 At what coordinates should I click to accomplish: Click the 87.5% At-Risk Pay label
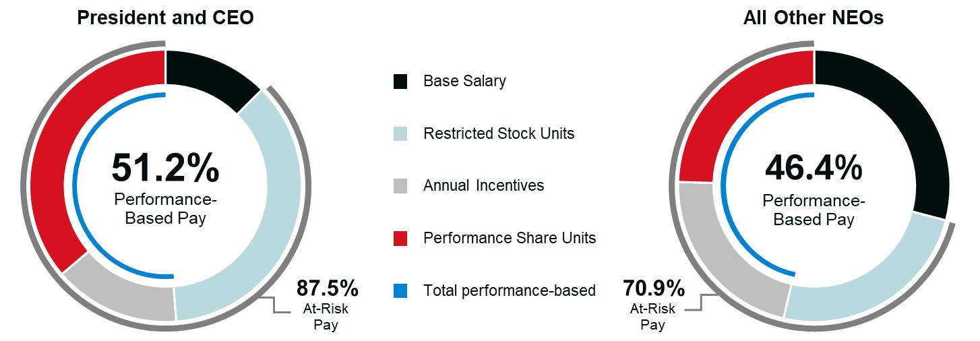[327, 289]
